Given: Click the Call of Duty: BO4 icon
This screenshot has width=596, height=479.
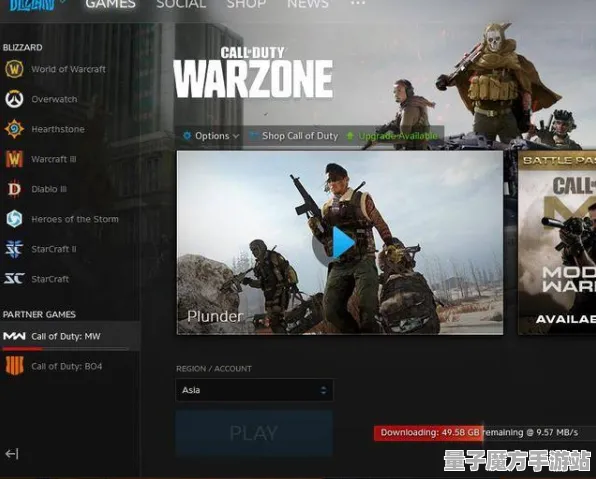Looking at the screenshot, I should pyautogui.click(x=14, y=366).
